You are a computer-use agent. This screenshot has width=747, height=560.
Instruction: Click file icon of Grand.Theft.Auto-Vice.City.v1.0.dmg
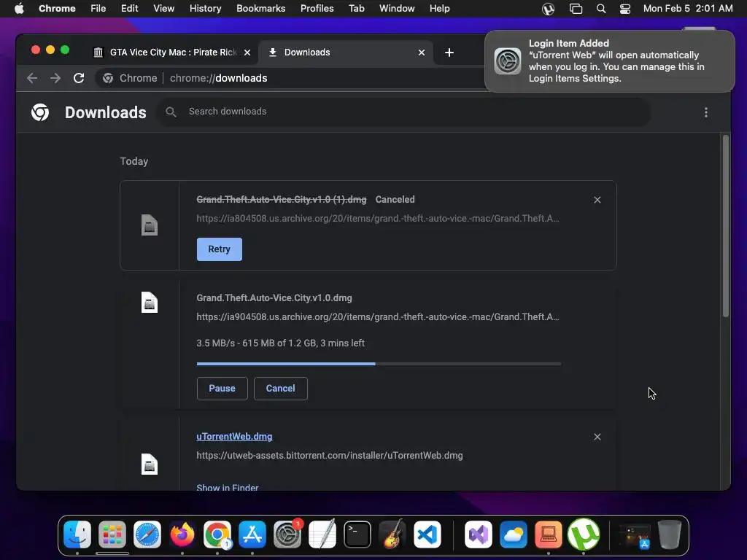coord(149,303)
